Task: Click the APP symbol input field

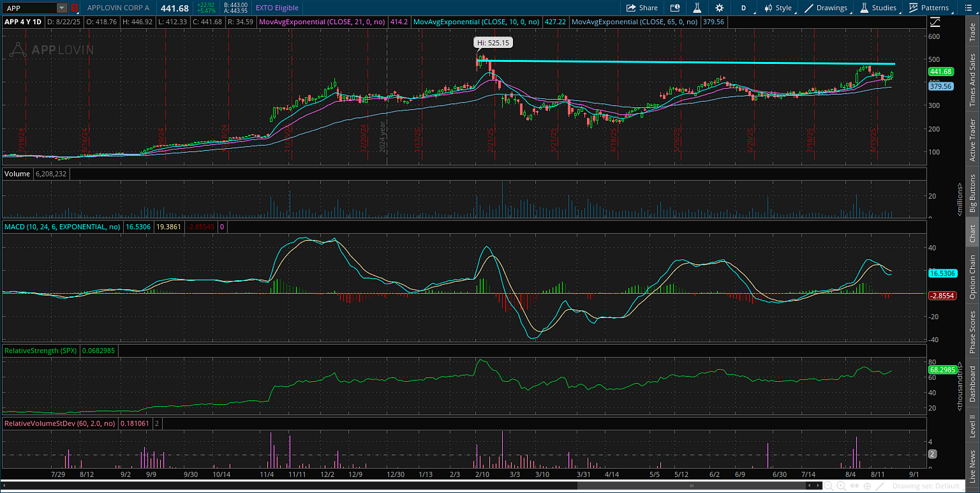Action: pyautogui.click(x=30, y=8)
